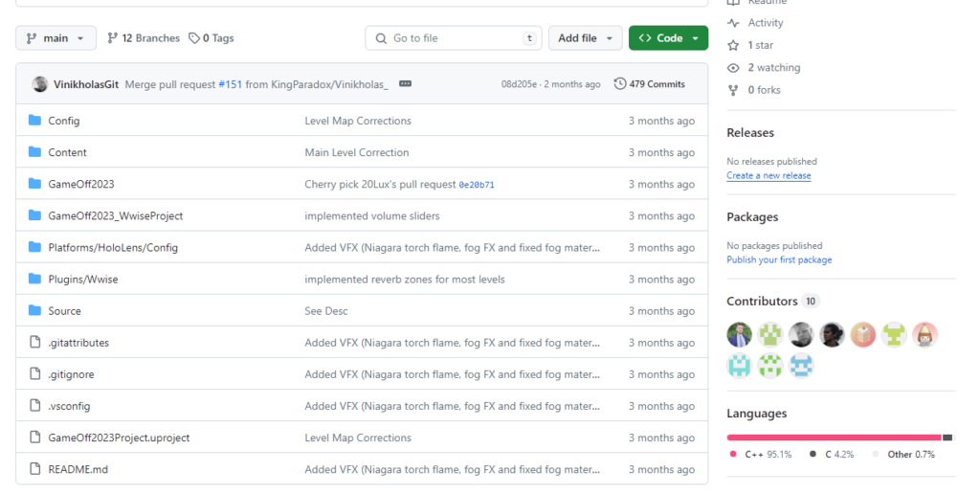The image size is (980, 494).
Task: Open the main branch dropdown
Action: click(56, 38)
